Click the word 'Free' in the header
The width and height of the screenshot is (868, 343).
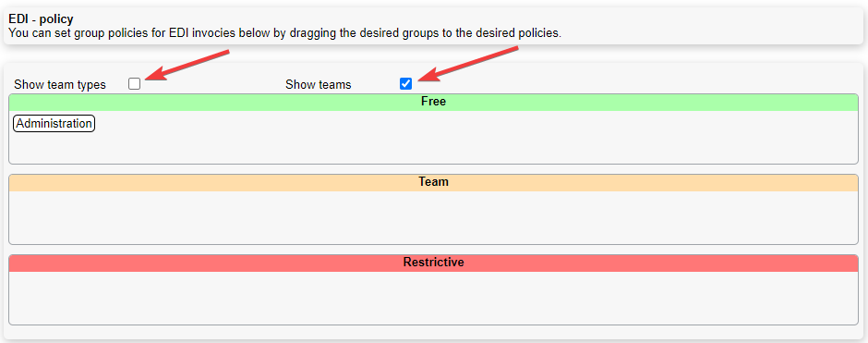coord(433,102)
